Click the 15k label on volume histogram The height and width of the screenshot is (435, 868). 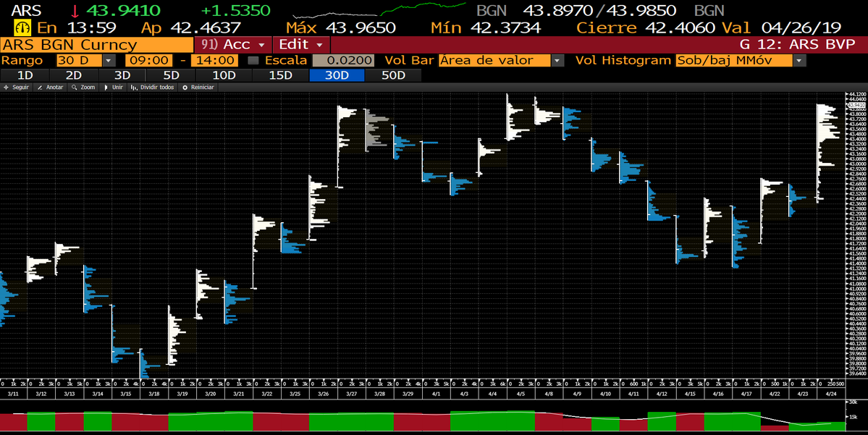[853, 417]
